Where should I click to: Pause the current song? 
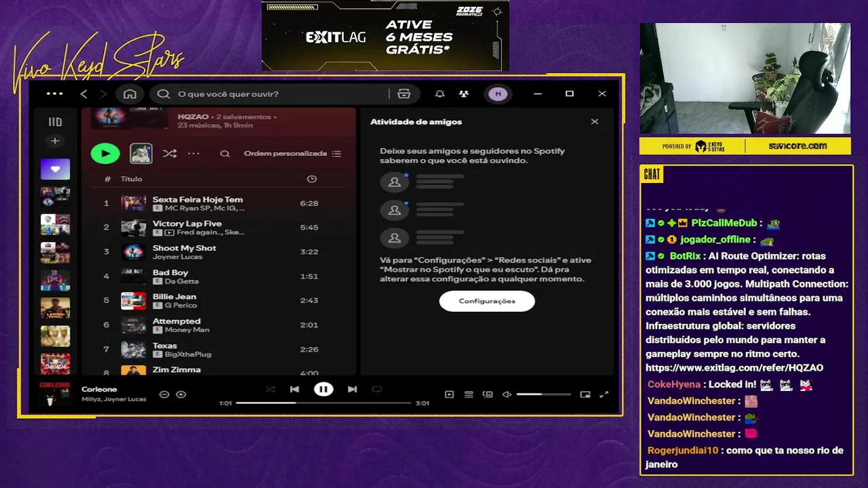click(323, 389)
